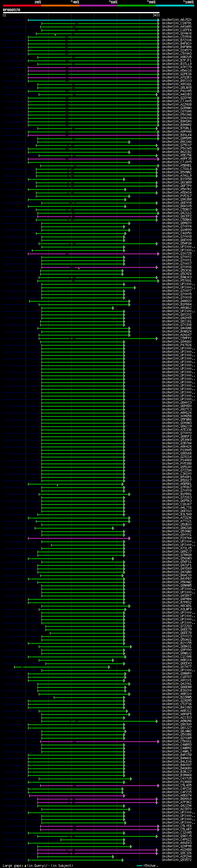Select hit label UniRef100_P50345
The width and height of the screenshot is (197, 868).
pyautogui.click(x=177, y=149)
